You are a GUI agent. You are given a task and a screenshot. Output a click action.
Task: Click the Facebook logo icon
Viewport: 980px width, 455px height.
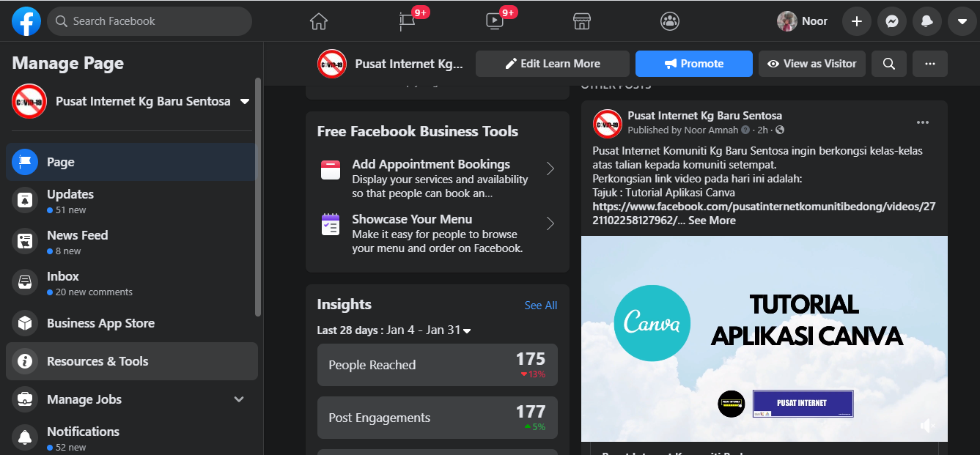(26, 21)
